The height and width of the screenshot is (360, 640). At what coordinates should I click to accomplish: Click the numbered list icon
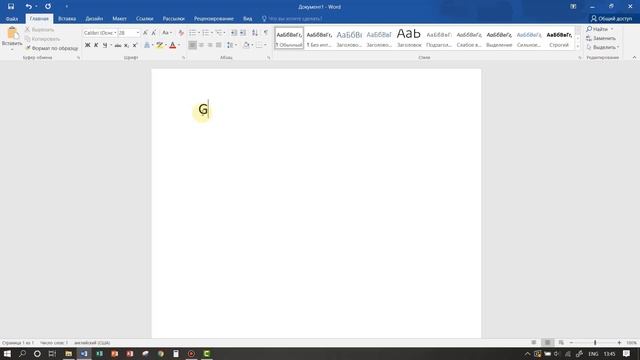click(206, 33)
